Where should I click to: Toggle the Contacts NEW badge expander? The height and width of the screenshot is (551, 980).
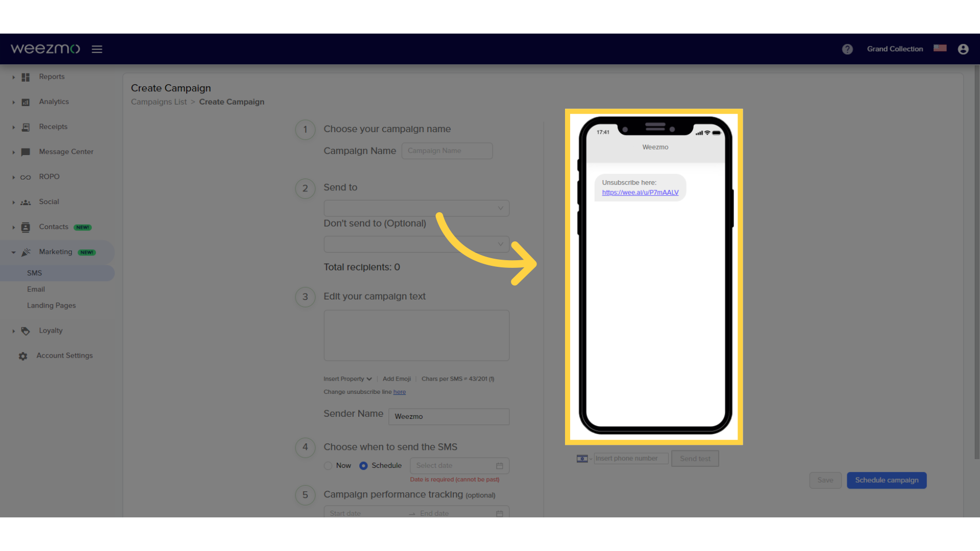(x=13, y=227)
